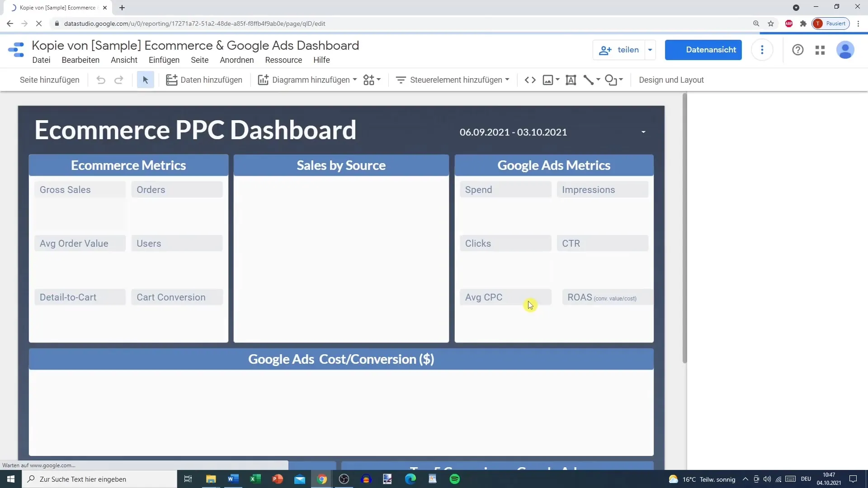Viewport: 868px width, 488px height.
Task: Open the Seite menu
Action: coord(199,60)
